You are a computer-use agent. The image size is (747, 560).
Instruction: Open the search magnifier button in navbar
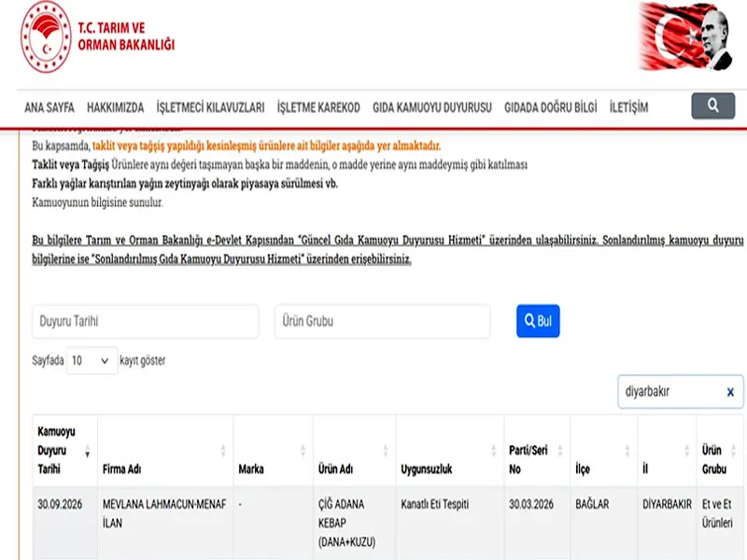pyautogui.click(x=712, y=105)
